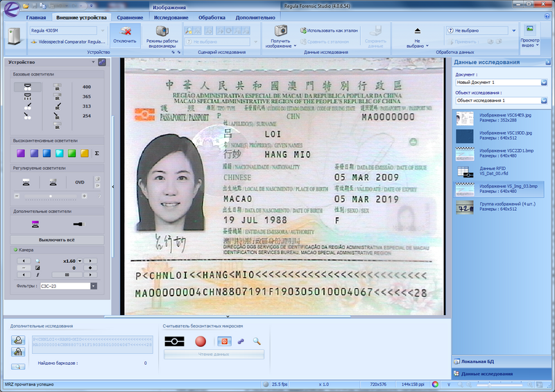Viewport: 555px width, 392px height.
Task: Click the magnifier icon in contactless reader panel
Action: tap(257, 341)
